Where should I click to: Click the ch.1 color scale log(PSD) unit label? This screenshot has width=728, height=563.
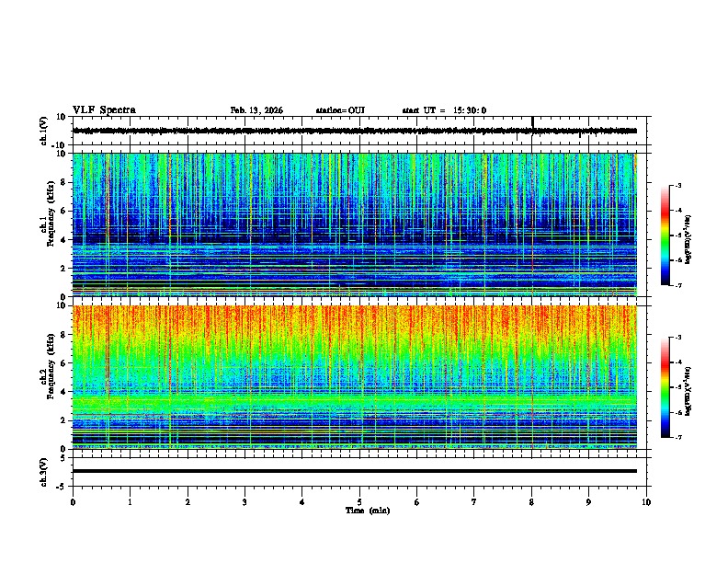pos(688,239)
